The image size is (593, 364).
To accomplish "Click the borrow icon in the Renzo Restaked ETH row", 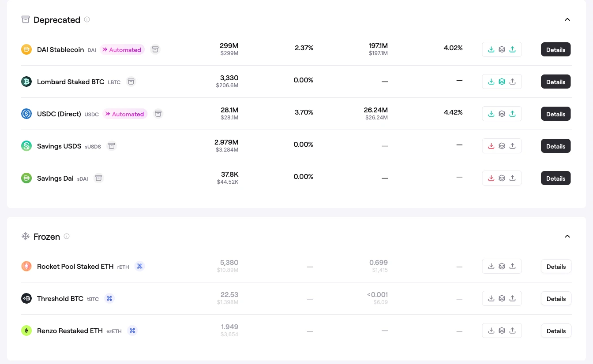I will coord(512,331).
